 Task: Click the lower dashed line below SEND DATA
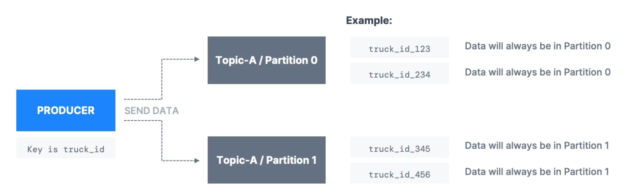(143, 121)
